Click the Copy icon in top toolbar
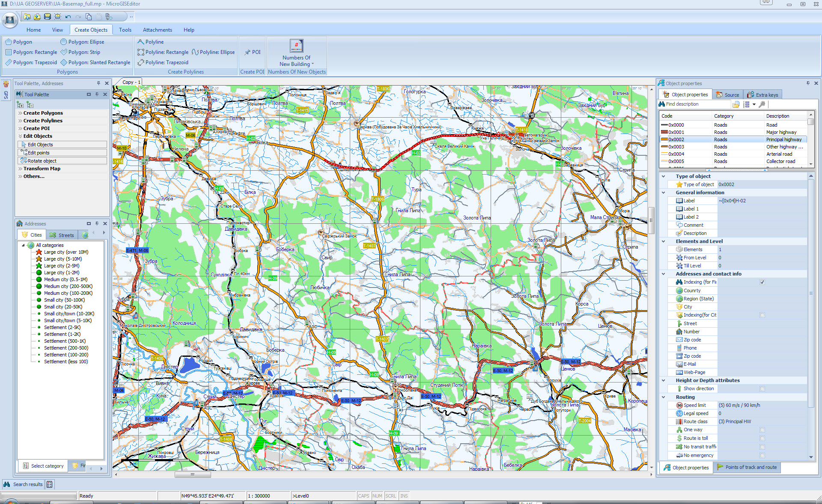822x504 pixels. pyautogui.click(x=89, y=17)
